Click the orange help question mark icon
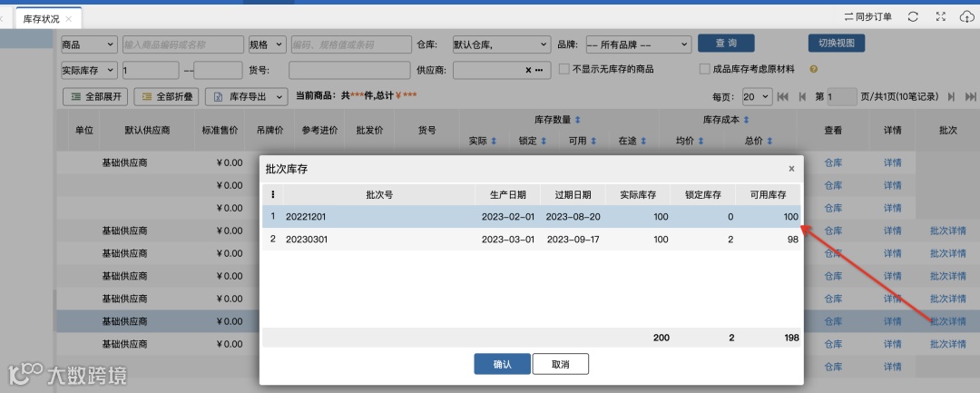Viewport: 980px width, 393px height. coord(814,69)
